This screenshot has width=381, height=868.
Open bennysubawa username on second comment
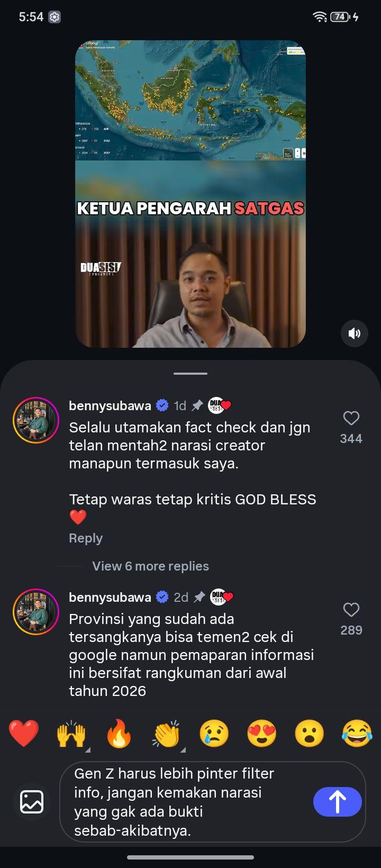[110, 597]
